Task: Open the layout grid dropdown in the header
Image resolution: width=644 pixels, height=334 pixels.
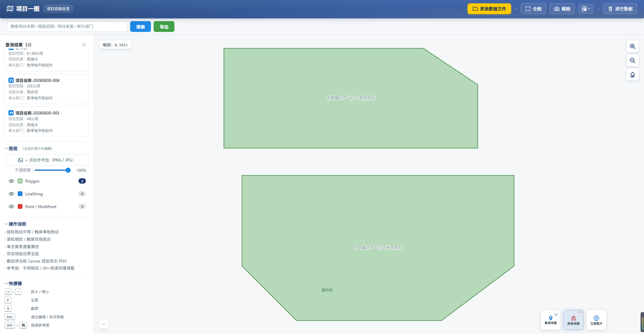Action: 586,9
